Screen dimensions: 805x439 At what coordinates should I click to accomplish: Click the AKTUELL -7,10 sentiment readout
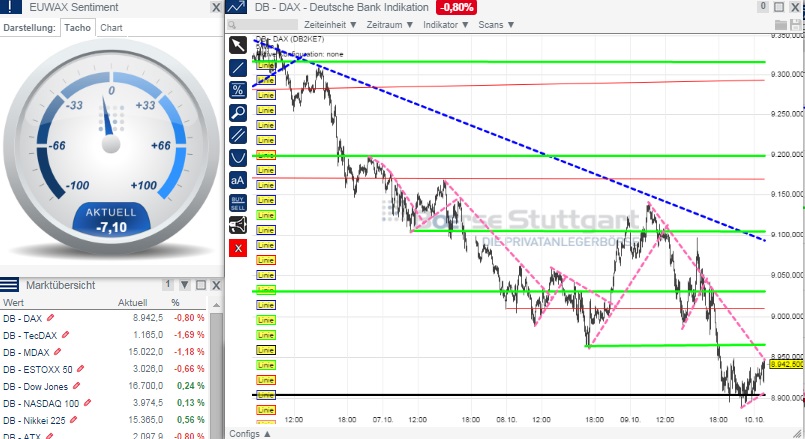(x=111, y=220)
